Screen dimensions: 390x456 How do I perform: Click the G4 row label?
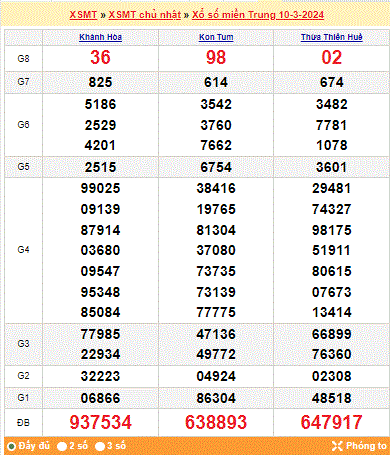click(23, 250)
